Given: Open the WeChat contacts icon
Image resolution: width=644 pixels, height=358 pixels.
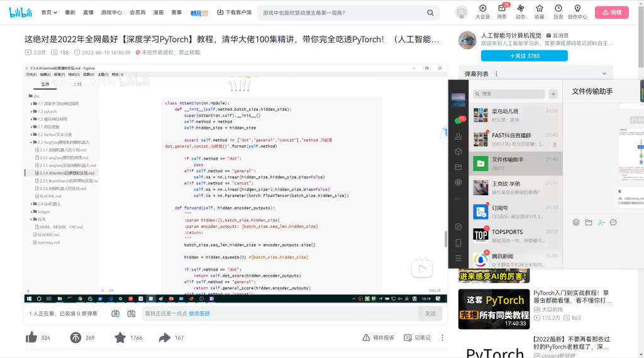Looking at the screenshot, I should click(x=458, y=136).
